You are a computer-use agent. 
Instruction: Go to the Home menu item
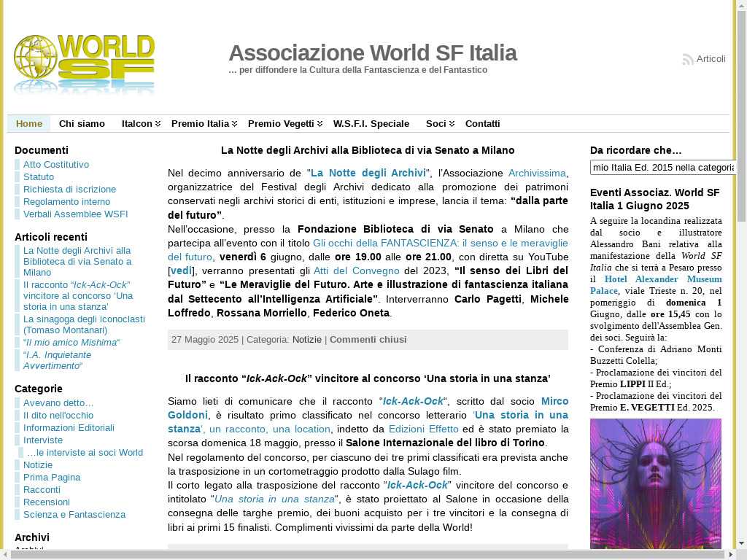pos(29,124)
